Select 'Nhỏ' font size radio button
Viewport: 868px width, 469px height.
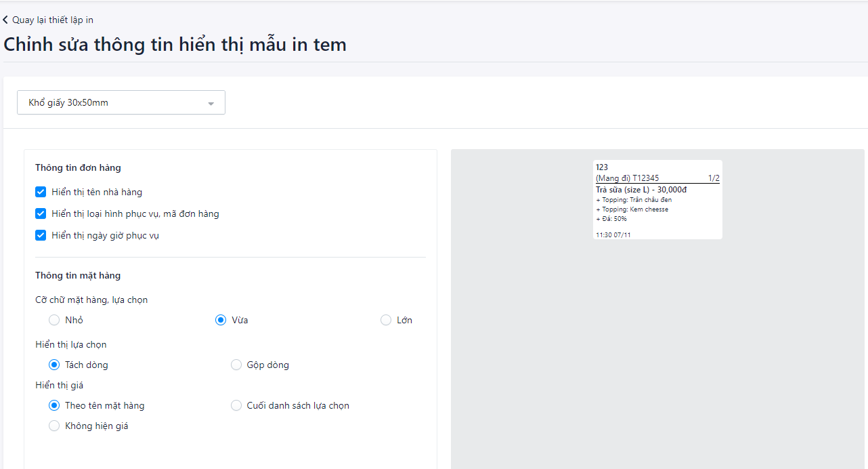(54, 320)
